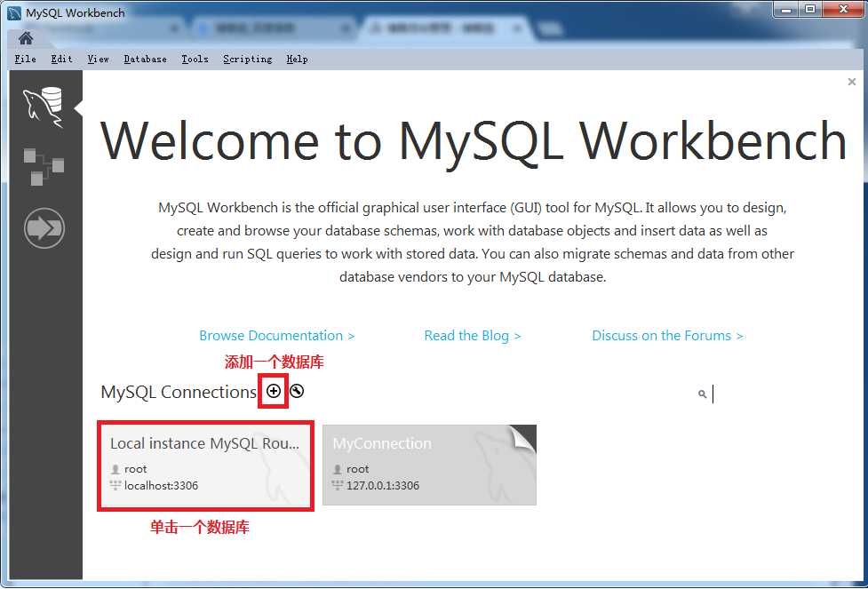Open the Help menu
Screen dimensions: 868x589
tap(297, 59)
